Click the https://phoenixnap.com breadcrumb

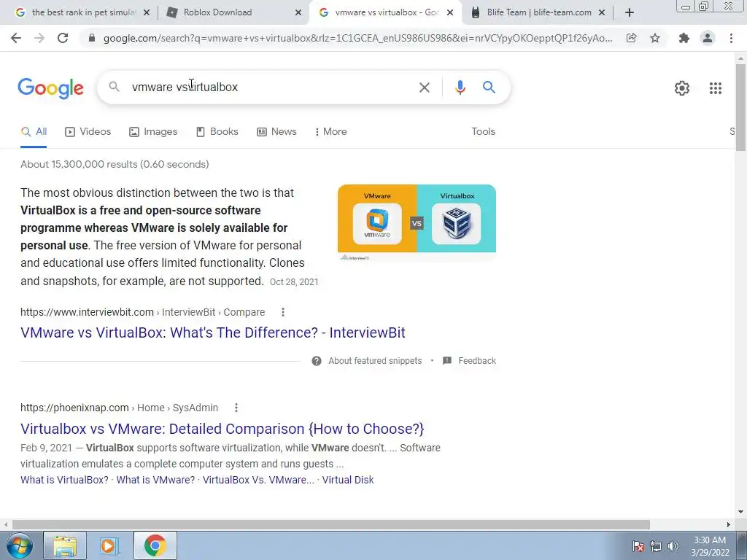point(75,408)
